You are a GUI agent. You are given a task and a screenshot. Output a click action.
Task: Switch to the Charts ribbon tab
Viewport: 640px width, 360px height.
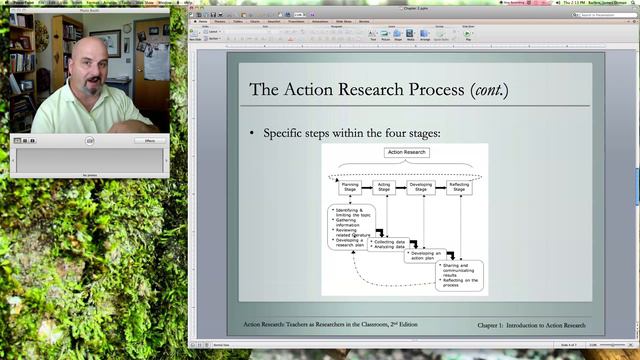point(255,21)
